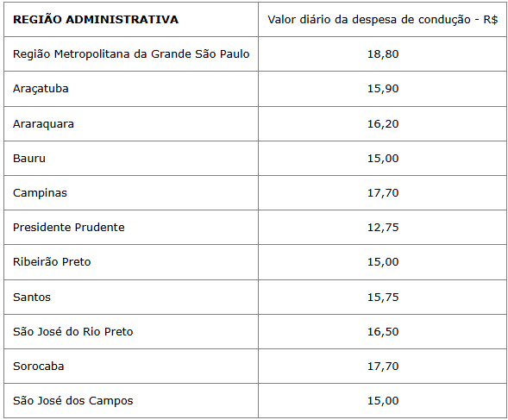Click the Valor diário da despesa header

pos(382,20)
